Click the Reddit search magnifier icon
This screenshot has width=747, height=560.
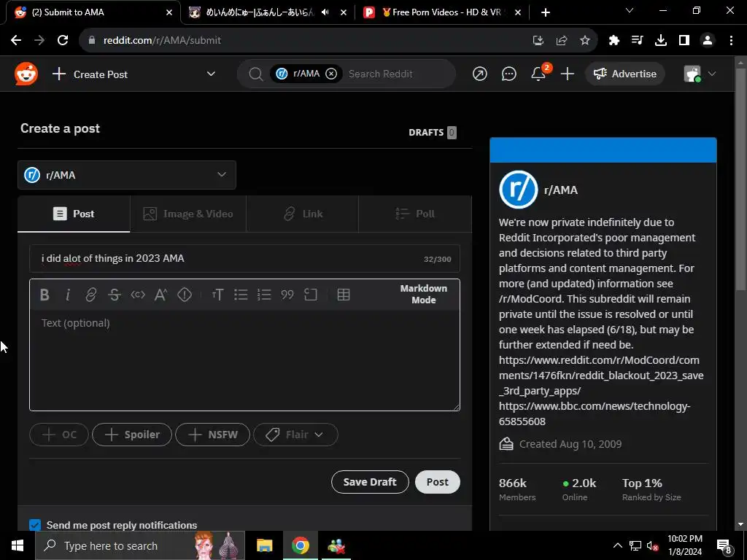point(256,74)
